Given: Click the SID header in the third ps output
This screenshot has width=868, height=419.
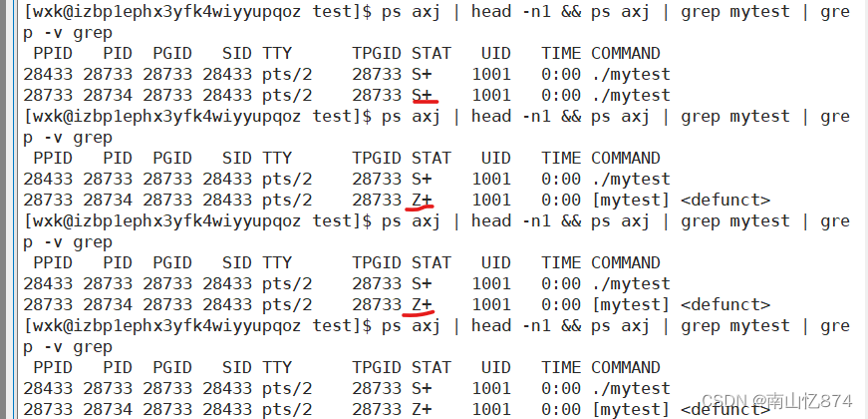Looking at the screenshot, I should [237, 263].
